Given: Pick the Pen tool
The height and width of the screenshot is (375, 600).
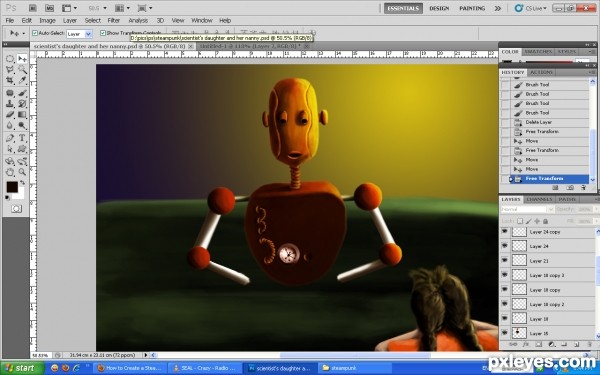Looking at the screenshot, I should (10, 138).
